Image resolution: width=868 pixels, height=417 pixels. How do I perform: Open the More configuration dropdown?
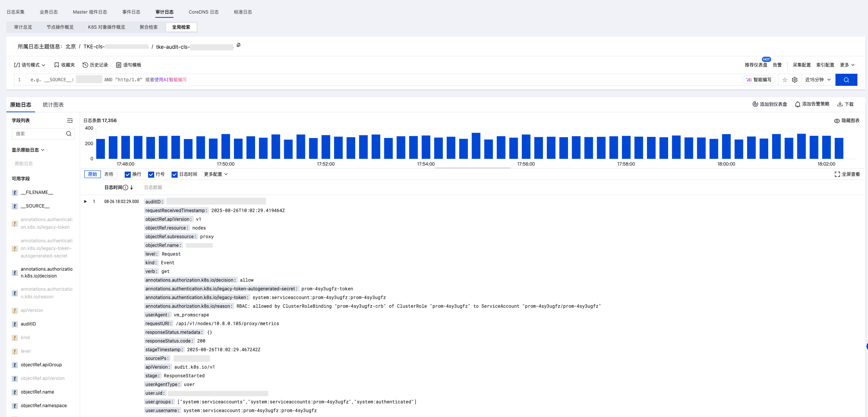[x=216, y=174]
